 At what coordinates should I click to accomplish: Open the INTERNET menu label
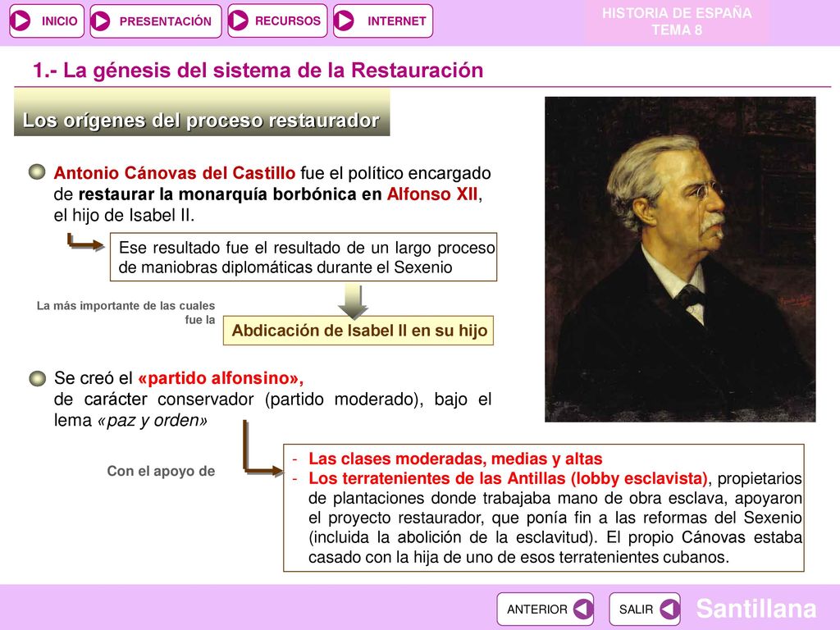[x=396, y=21]
